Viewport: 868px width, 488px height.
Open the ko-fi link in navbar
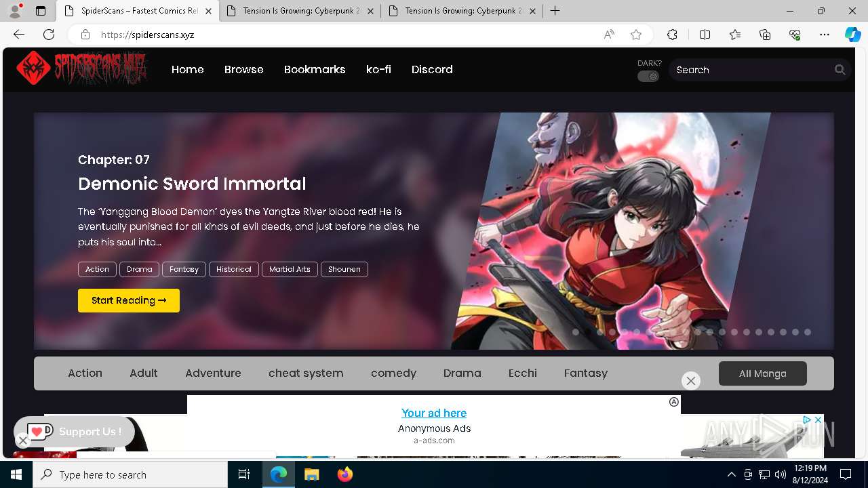[x=378, y=69]
